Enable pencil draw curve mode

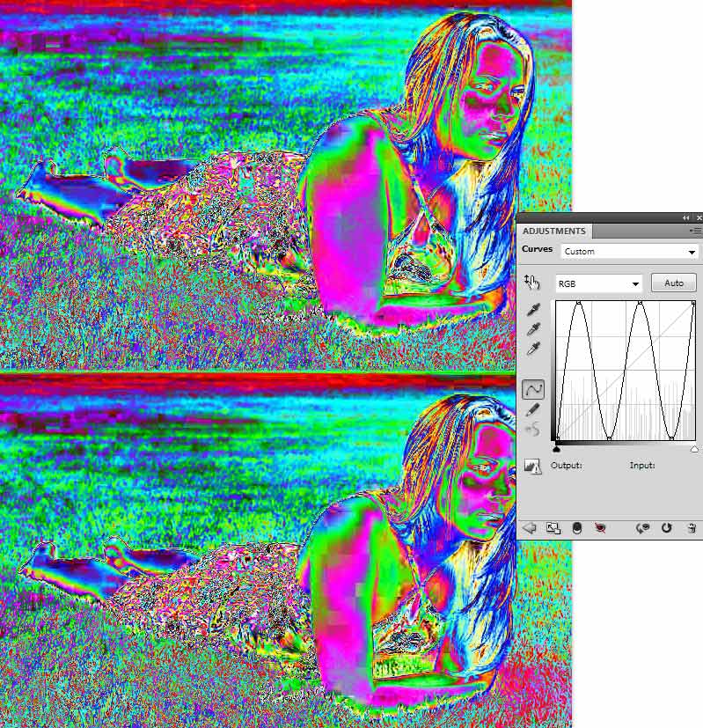tap(532, 409)
